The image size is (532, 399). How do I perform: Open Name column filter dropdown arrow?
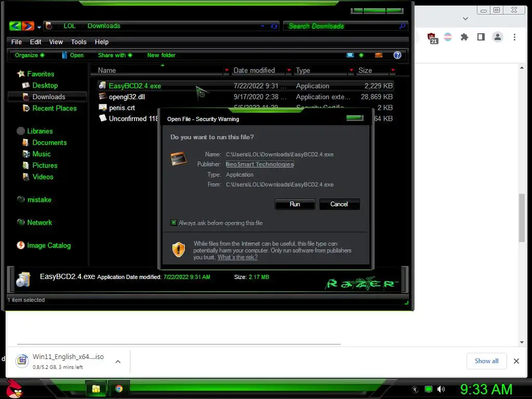(x=227, y=70)
